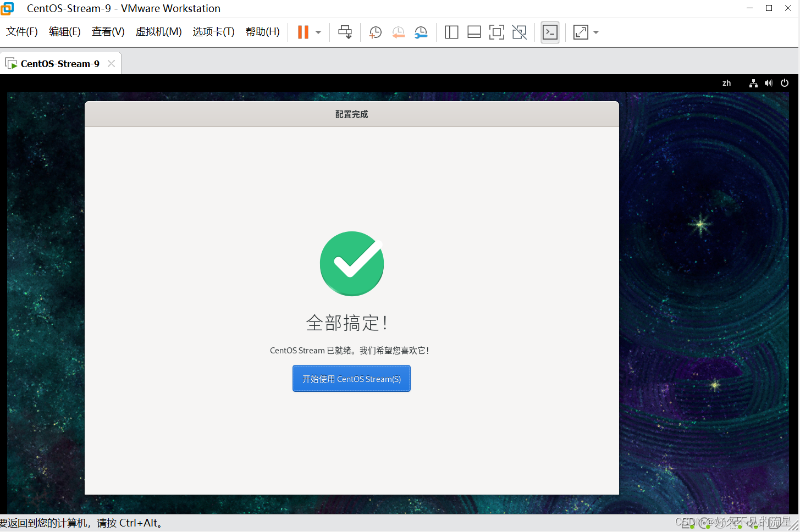The image size is (800, 532).
Task: Click the 配置完成 header title
Action: point(351,114)
